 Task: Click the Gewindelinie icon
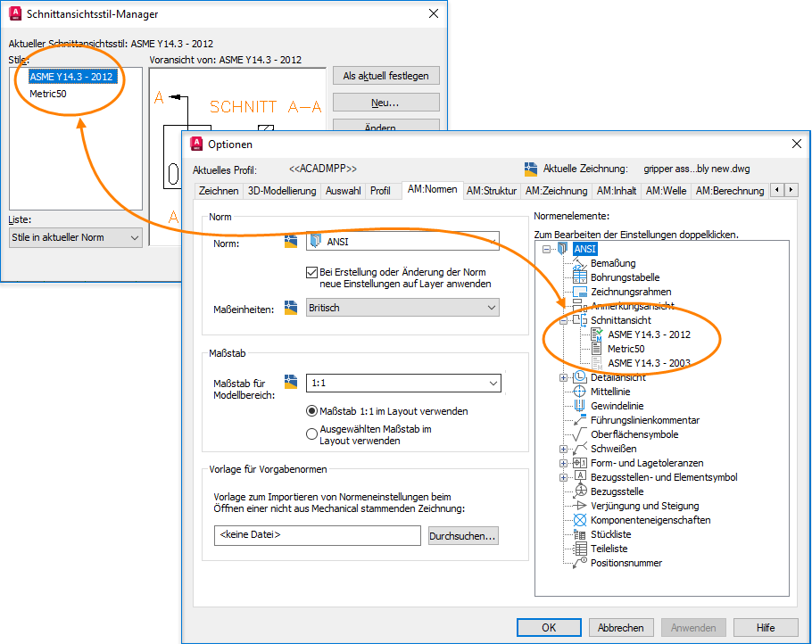tap(579, 405)
